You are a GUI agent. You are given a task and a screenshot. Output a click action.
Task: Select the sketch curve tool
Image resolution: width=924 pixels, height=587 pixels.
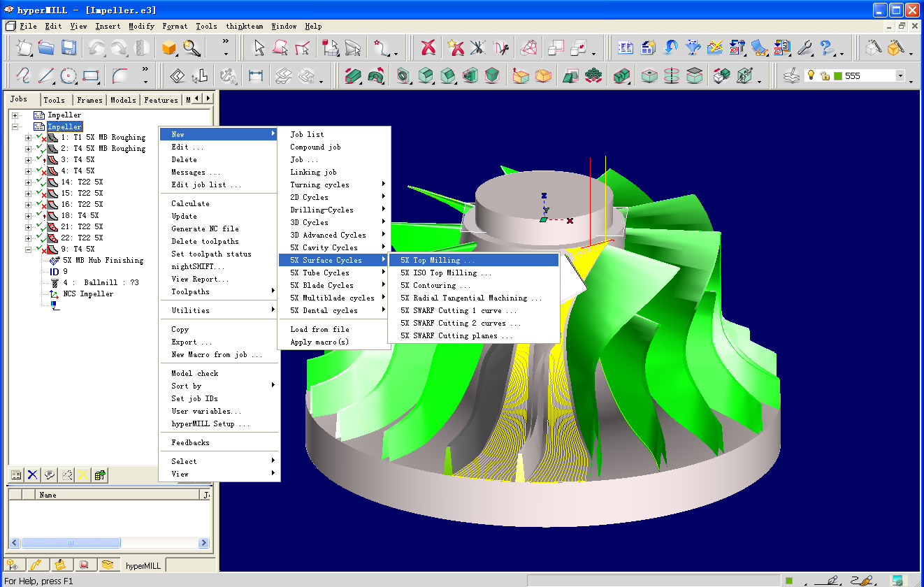pos(24,75)
